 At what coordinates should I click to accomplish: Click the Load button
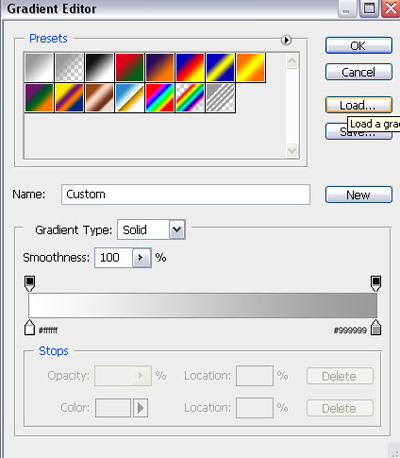pyautogui.click(x=358, y=105)
